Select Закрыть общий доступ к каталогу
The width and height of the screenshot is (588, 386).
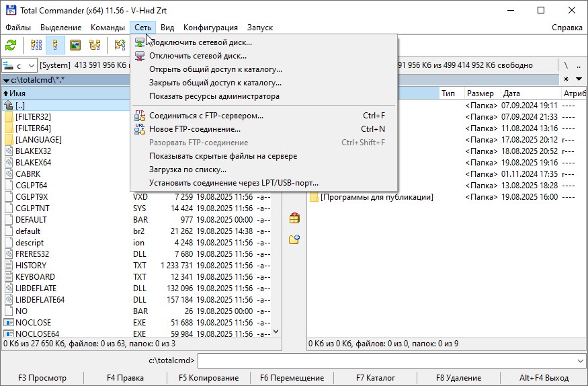tap(264, 83)
